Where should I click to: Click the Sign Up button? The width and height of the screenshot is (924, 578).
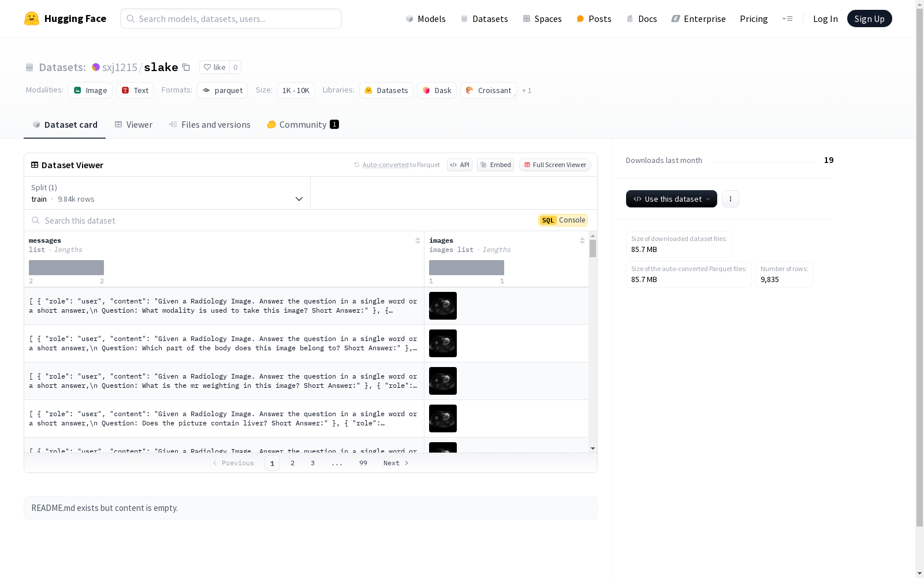click(869, 18)
